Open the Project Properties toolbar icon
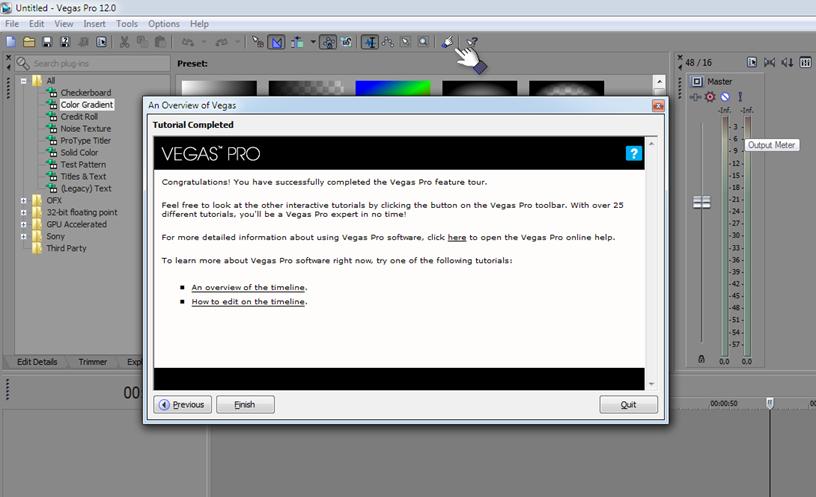Screen dimensions: 816x497 101,42
